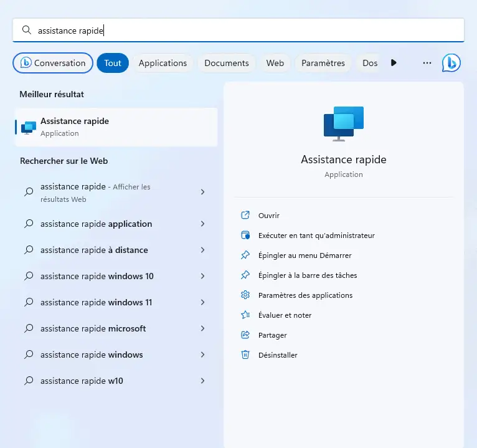Click search icon beside 'assistance rapide application'
Viewport: 477px width, 448px height.
point(29,224)
